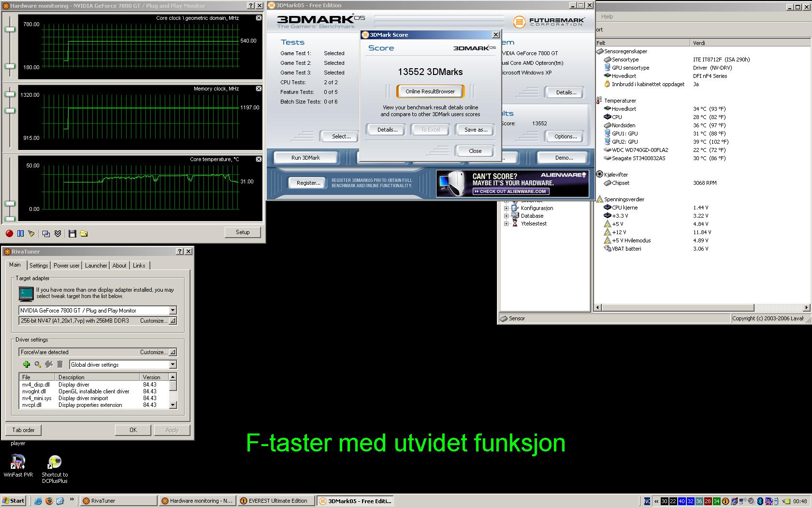812x508 pixels.
Task: Expand the Database tree node
Action: tap(506, 216)
